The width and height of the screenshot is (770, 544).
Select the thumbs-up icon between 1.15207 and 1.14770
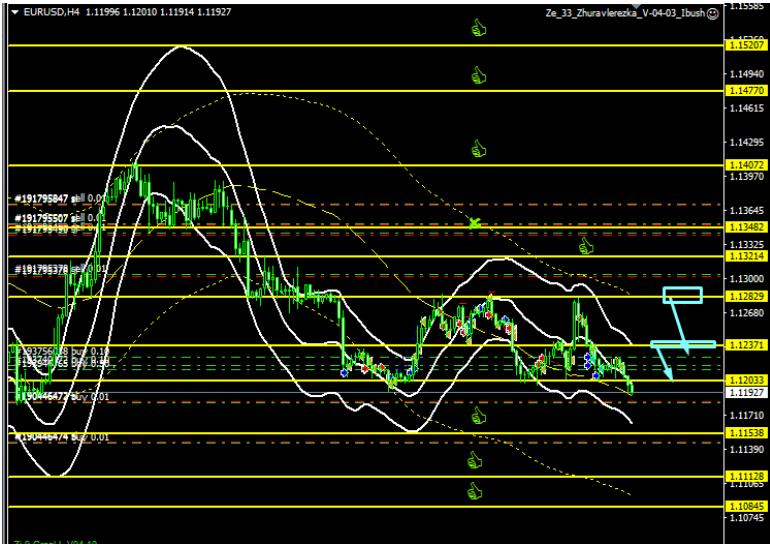click(479, 76)
